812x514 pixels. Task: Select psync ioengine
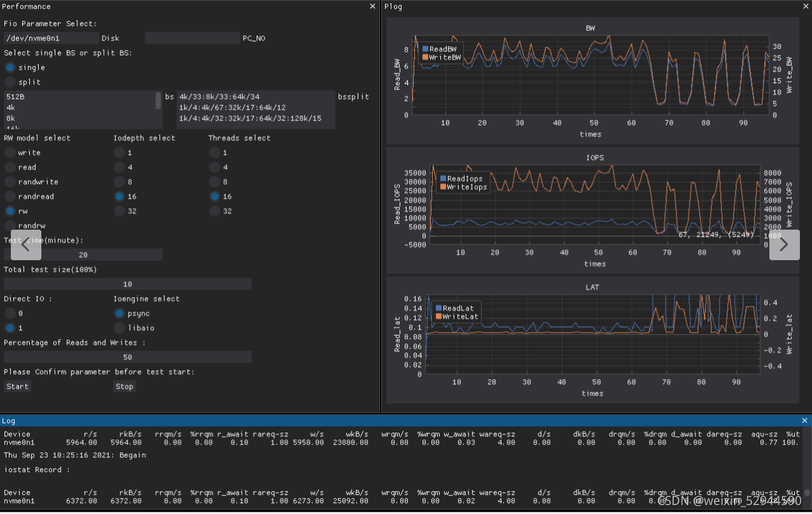120,314
